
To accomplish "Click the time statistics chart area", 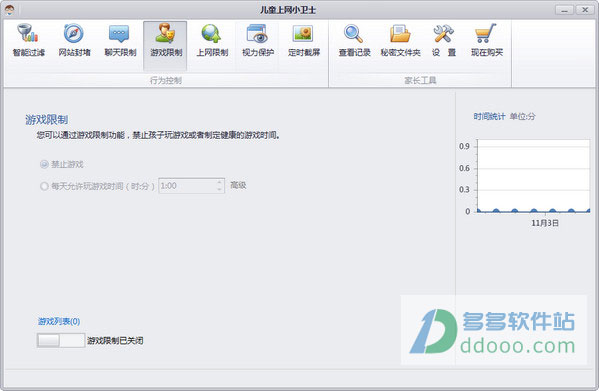I will pos(534,176).
